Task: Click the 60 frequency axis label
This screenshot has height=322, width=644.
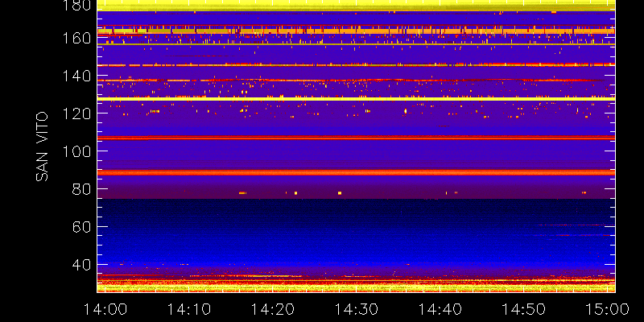Action: click(81, 227)
